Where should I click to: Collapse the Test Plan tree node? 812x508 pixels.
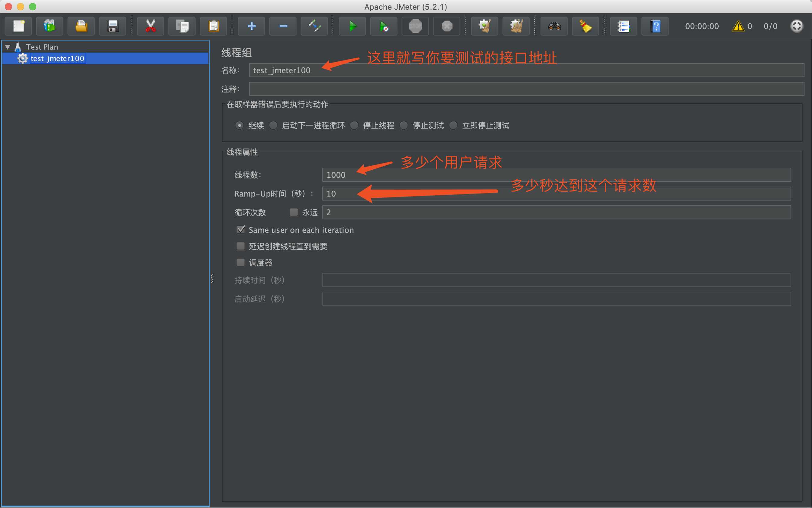[x=8, y=47]
